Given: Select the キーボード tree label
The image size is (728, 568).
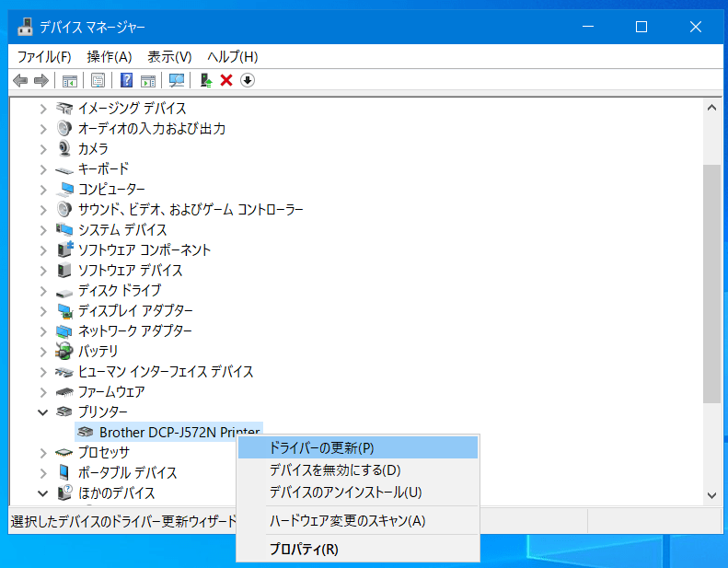Looking at the screenshot, I should pyautogui.click(x=103, y=169).
